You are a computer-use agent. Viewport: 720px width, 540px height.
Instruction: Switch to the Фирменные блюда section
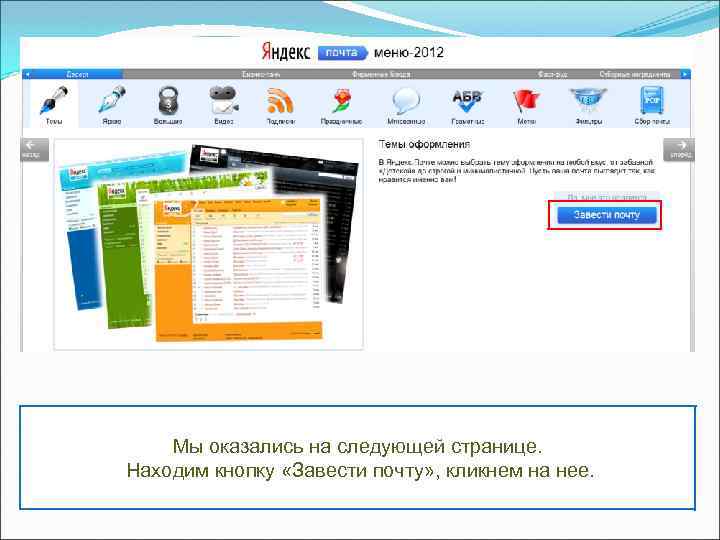381,74
